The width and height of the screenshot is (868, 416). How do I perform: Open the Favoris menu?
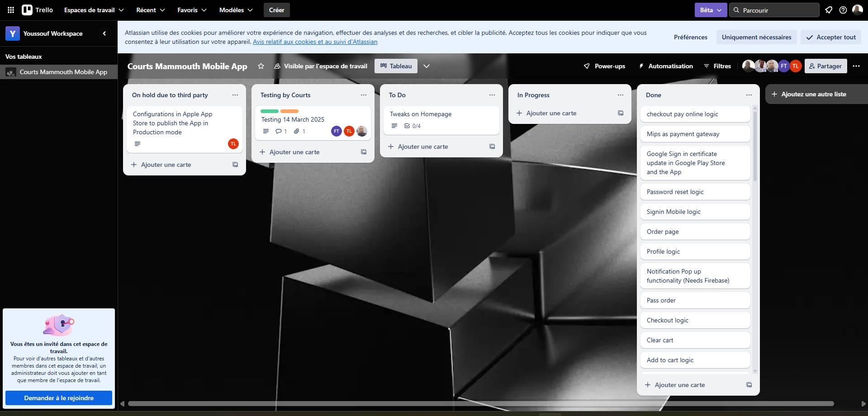(192, 10)
